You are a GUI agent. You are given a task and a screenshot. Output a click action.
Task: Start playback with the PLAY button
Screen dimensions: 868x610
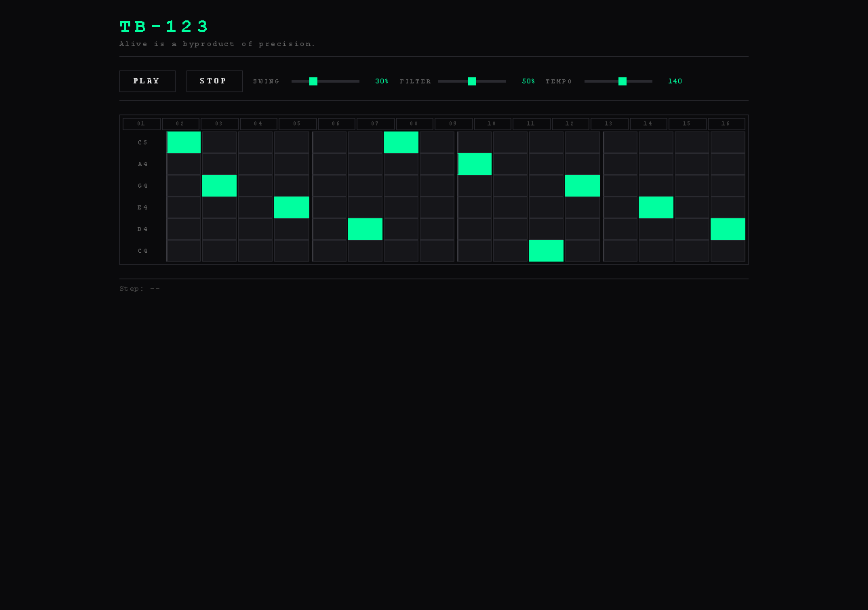pyautogui.click(x=147, y=81)
